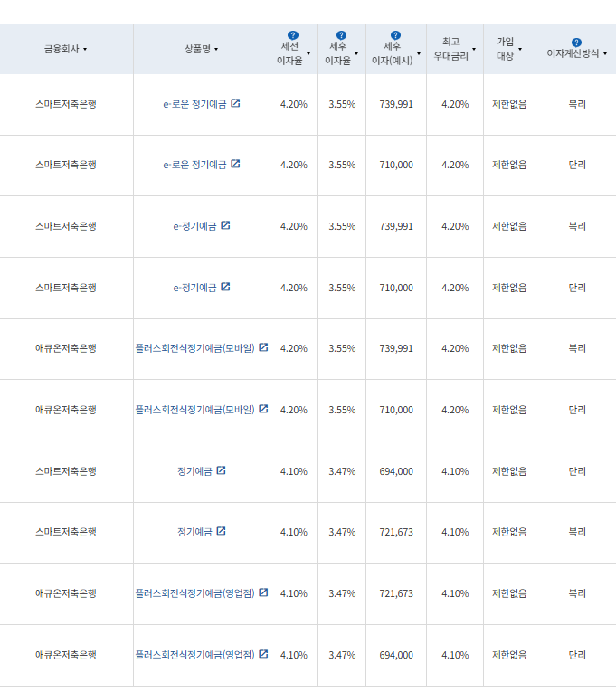Follow 플러스회전식정기예금(영업점) link in 단리 row
The width and height of the screenshot is (616, 692).
tap(195, 655)
